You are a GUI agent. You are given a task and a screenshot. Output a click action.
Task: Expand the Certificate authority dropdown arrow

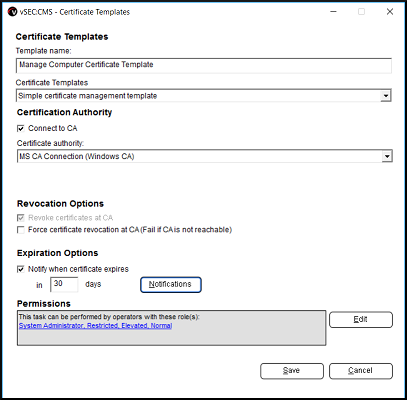[x=387, y=156]
